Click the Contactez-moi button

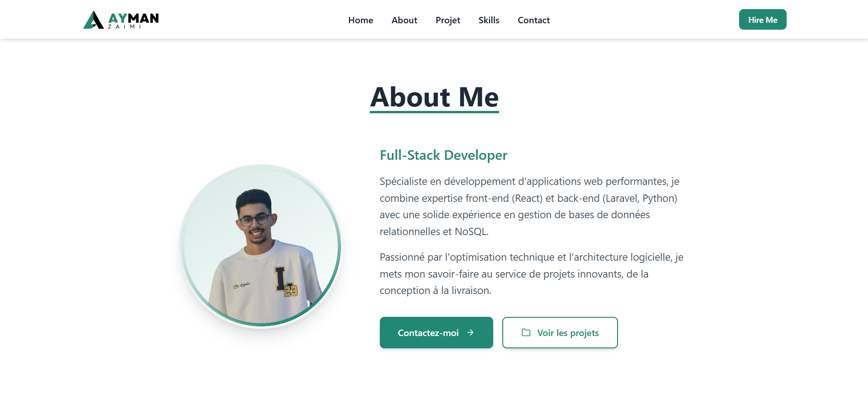tap(437, 332)
